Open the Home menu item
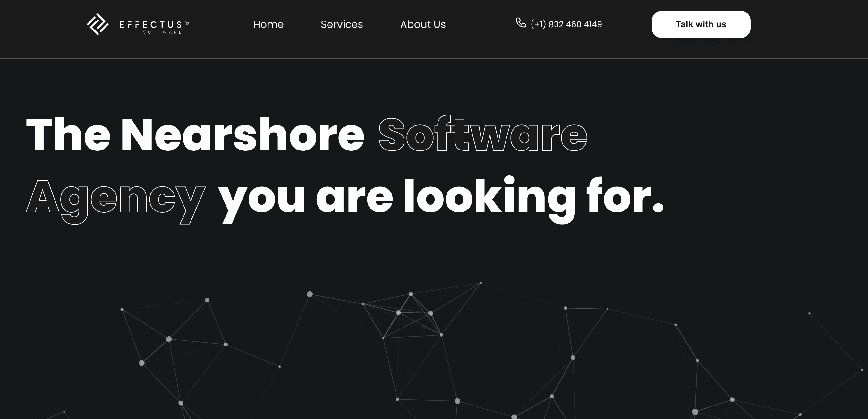This screenshot has width=868, height=419. (x=268, y=24)
